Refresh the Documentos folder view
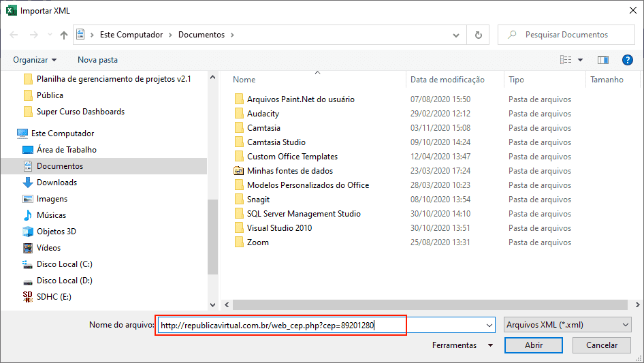The image size is (644, 363). click(x=478, y=35)
